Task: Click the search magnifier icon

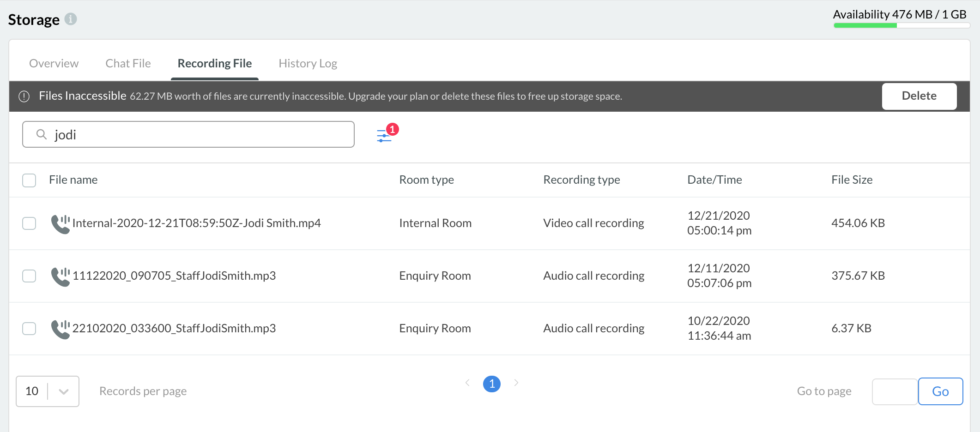Action: 42,134
